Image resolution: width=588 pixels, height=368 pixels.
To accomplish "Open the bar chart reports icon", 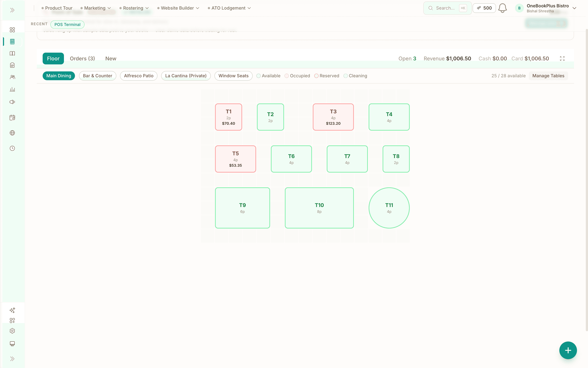I will pos(12,89).
